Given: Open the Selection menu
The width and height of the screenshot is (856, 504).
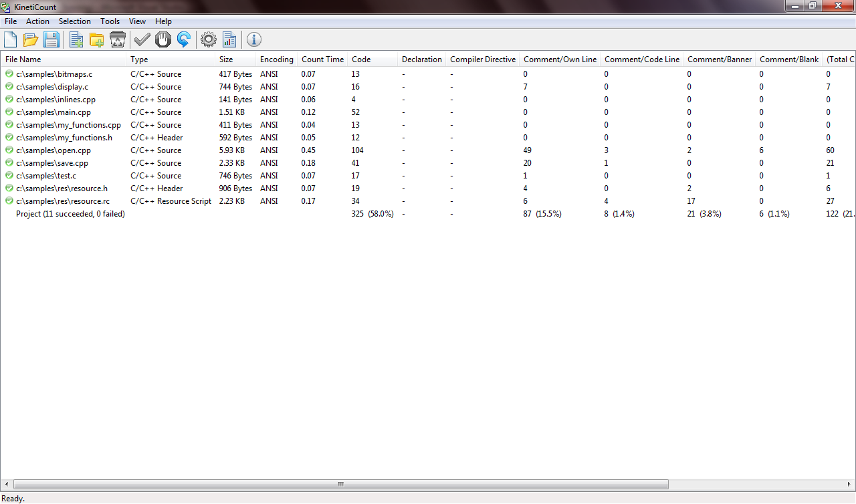Looking at the screenshot, I should point(75,21).
